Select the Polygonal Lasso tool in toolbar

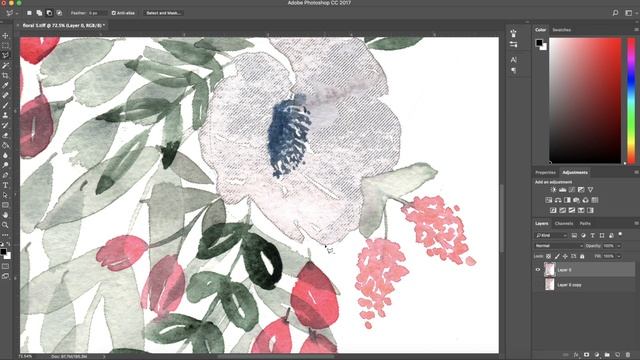(x=5, y=55)
